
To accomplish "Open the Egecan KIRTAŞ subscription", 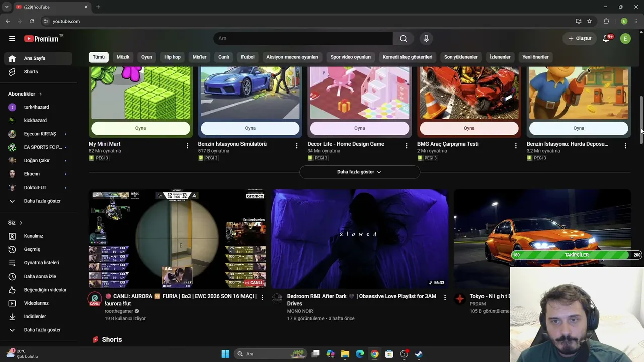I will pos(38,134).
